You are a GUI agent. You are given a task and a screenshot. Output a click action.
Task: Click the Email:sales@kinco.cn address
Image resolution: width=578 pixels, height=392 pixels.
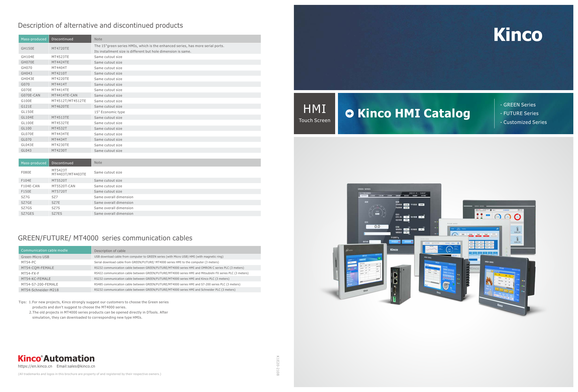coord(76,366)
